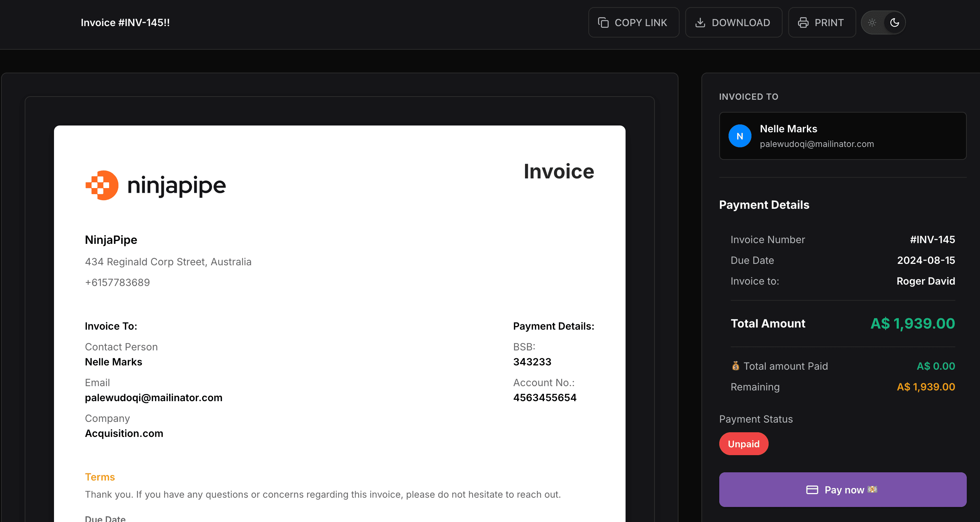Click the money bag icon beside Total amount Paid

[735, 366]
